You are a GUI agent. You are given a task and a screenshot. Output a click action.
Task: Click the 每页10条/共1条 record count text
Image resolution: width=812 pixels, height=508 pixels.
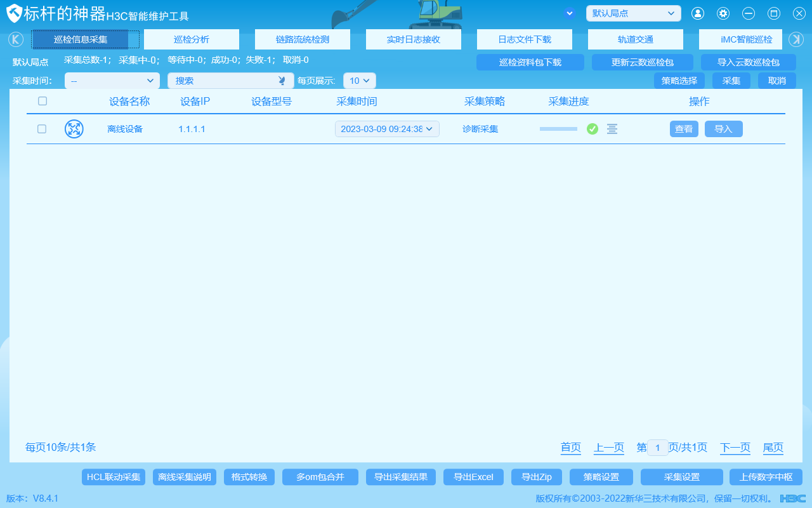(61, 447)
